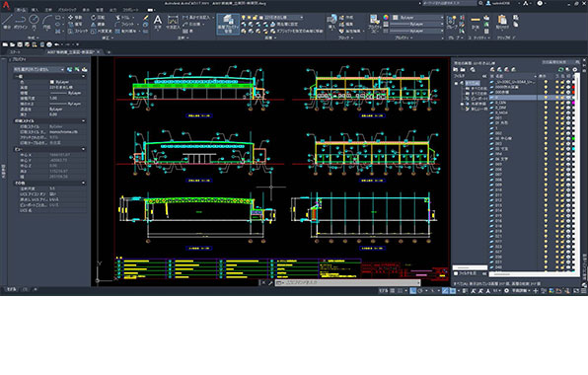Open the Layer Properties manager button
The width and height of the screenshot is (588, 375).
[228, 24]
